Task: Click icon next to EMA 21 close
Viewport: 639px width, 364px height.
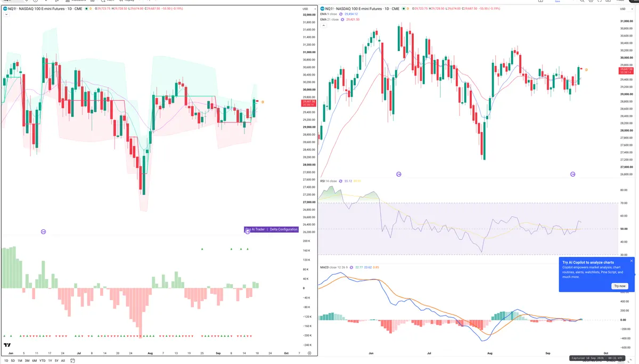Action: (342, 20)
